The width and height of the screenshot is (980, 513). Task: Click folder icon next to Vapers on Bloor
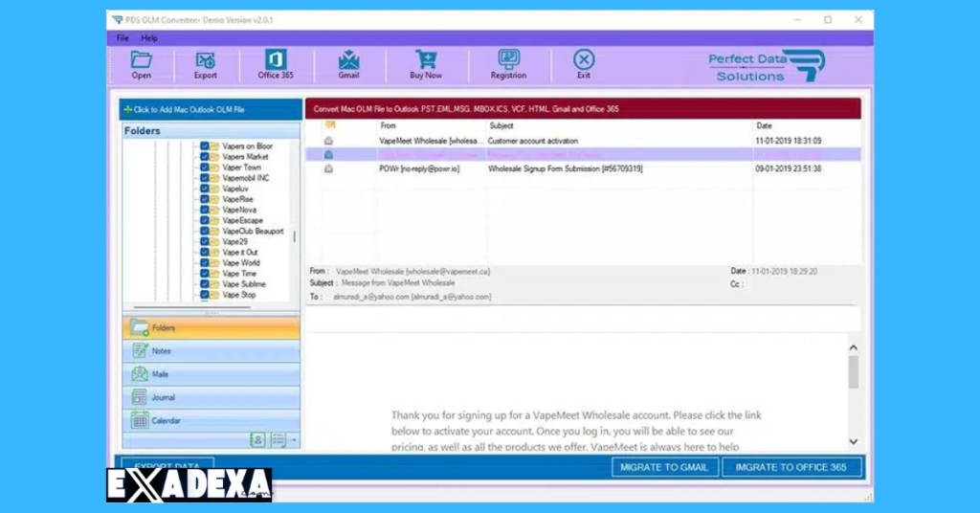coord(214,146)
